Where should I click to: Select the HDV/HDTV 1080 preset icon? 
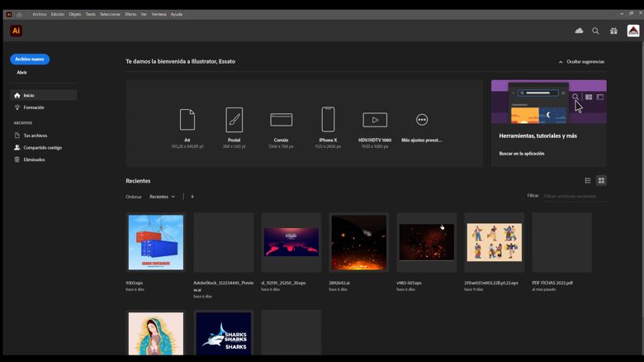click(x=375, y=120)
